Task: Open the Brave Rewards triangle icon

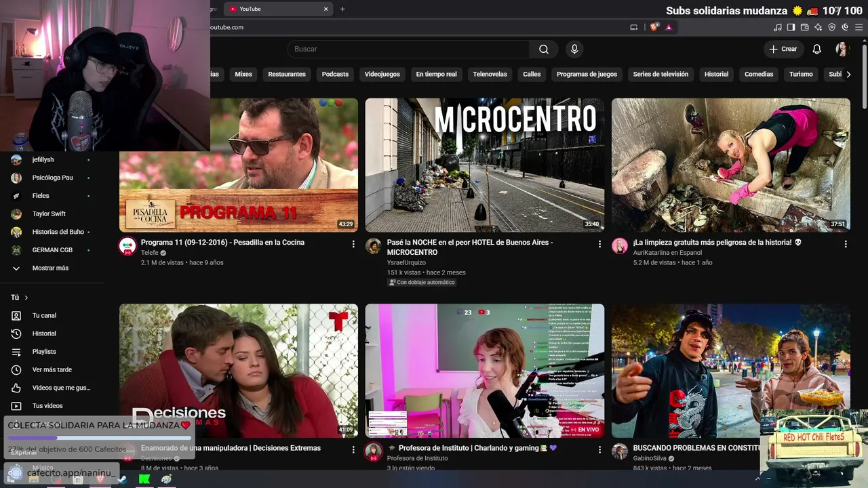Action: pyautogui.click(x=669, y=27)
